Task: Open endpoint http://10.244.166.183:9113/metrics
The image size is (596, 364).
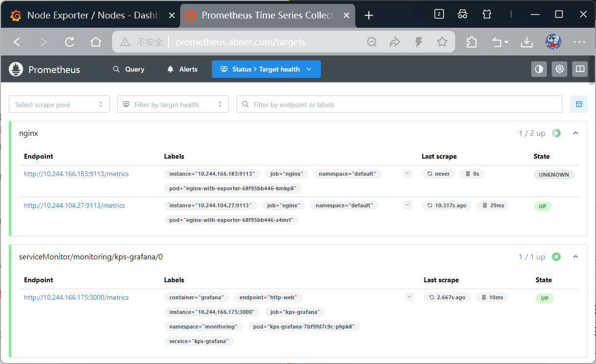Action: [76, 174]
